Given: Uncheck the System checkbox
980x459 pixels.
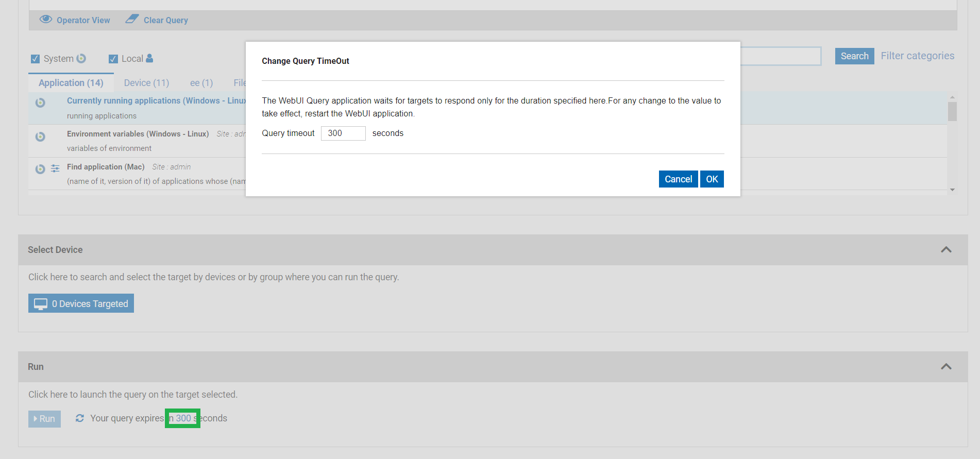Looking at the screenshot, I should click(x=36, y=59).
